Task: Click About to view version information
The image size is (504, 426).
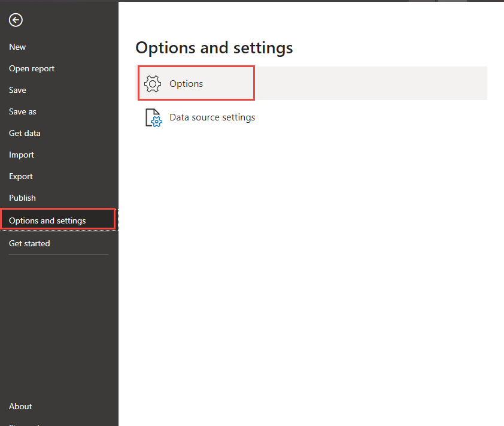Action: pos(20,406)
